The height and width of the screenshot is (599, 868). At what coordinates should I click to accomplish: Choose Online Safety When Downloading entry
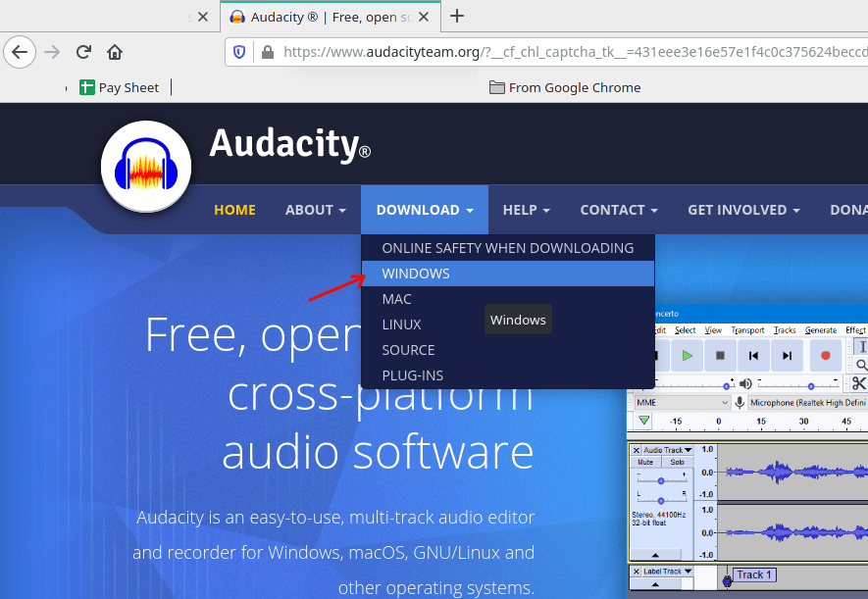(x=508, y=248)
